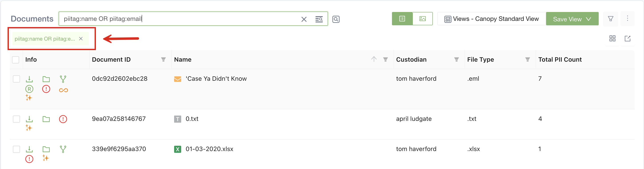The image size is (644, 169).
Task: Download the 0.txt document
Action: tap(29, 119)
